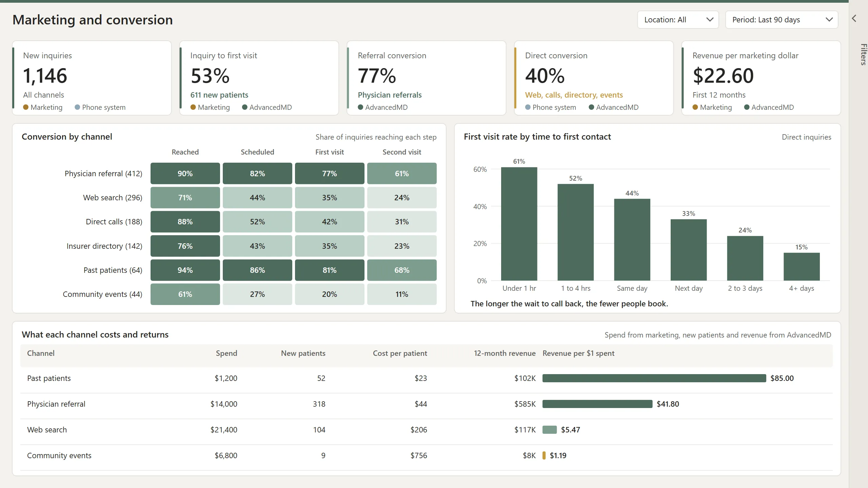Click the Community events $756 cost cell
This screenshot has height=488, width=868.
[419, 455]
